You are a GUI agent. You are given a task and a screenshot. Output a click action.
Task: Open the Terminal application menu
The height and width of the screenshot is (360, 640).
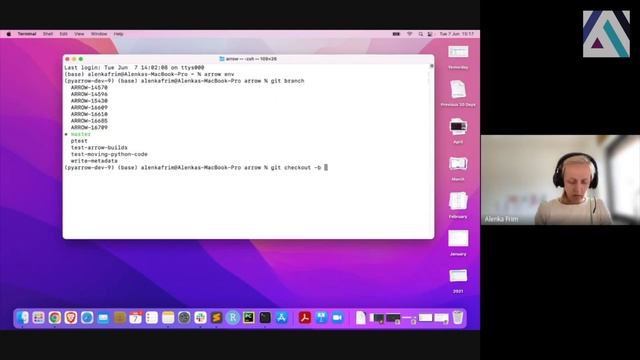click(x=27, y=34)
